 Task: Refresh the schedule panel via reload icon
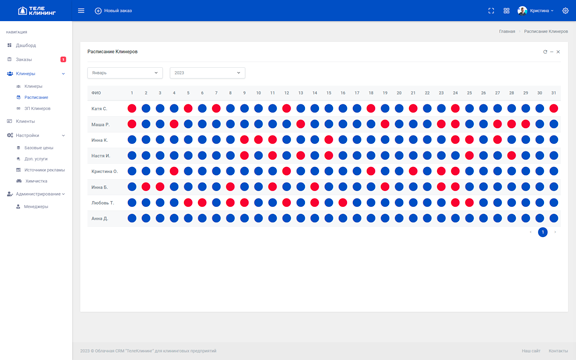coord(545,52)
